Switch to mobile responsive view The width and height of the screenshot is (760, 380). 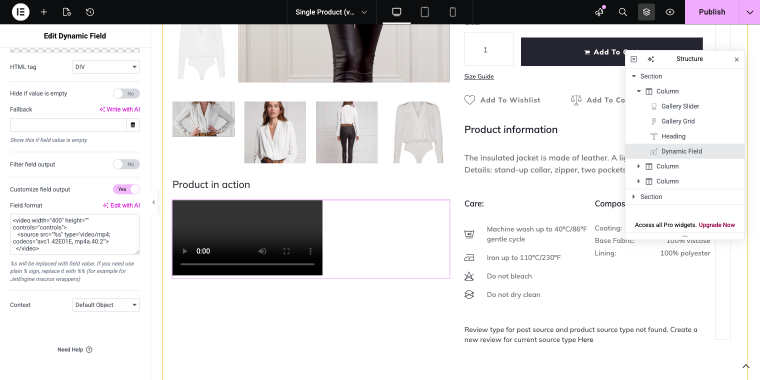(x=453, y=12)
